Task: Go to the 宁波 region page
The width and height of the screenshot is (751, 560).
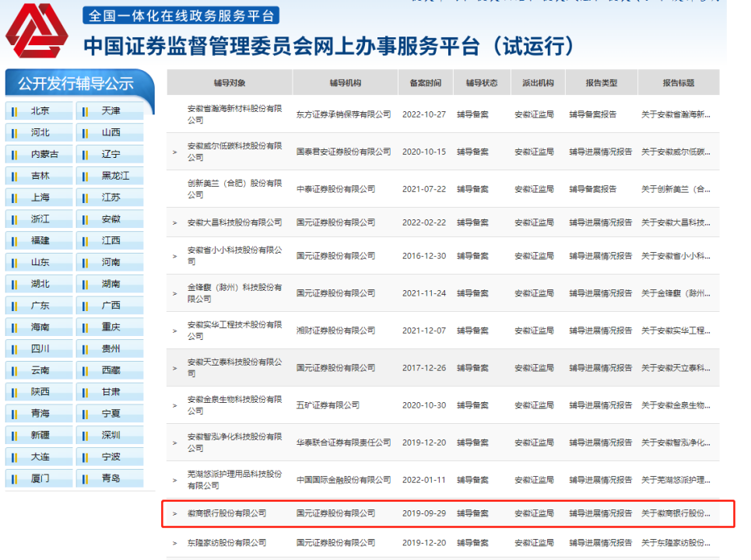Action: pos(110,457)
